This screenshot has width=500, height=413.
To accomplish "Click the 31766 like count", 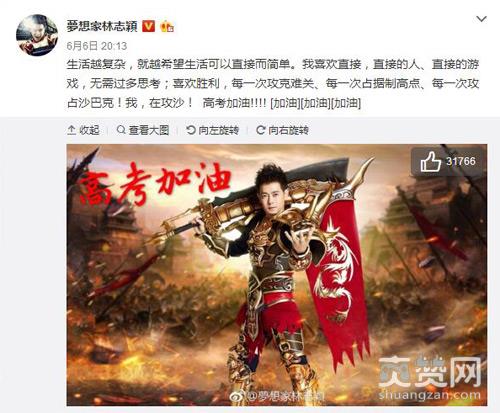I will click(x=461, y=162).
